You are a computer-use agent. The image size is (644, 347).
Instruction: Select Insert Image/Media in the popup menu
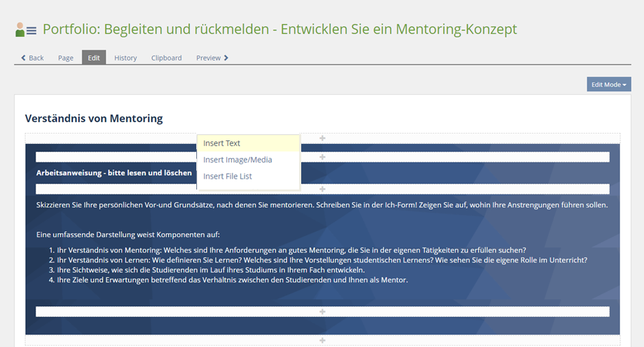click(237, 160)
